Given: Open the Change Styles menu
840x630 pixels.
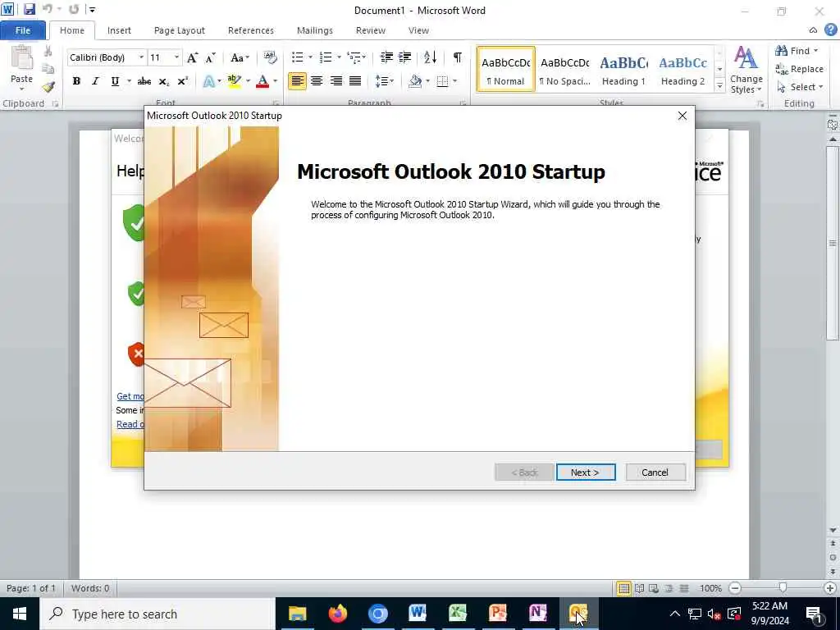Looking at the screenshot, I should tap(746, 70).
